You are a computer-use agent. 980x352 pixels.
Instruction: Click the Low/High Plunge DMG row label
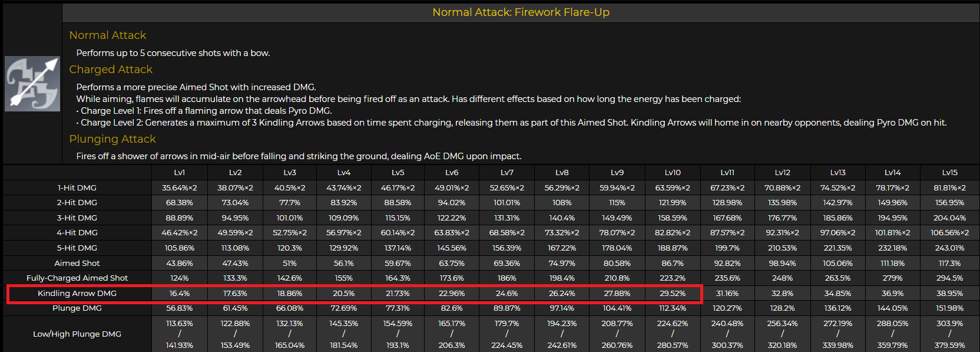tap(77, 334)
